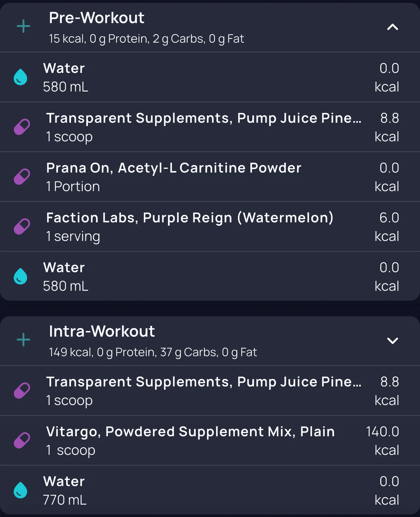
Task: Click the 1 Portion serving size text
Action: tap(73, 187)
